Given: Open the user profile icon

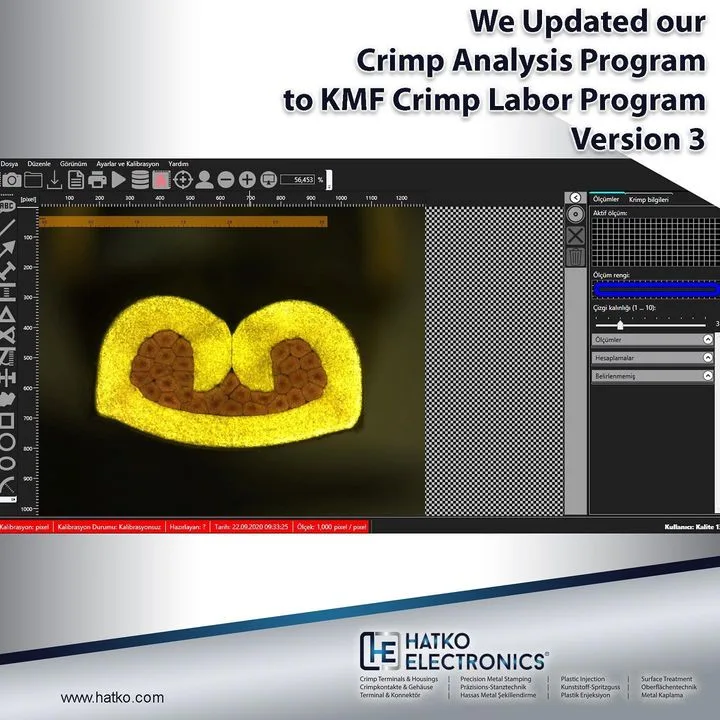Looking at the screenshot, I should 204,180.
